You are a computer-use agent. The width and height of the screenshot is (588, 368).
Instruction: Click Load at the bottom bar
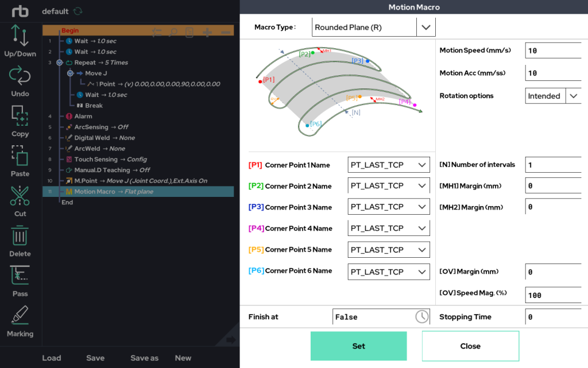51,358
